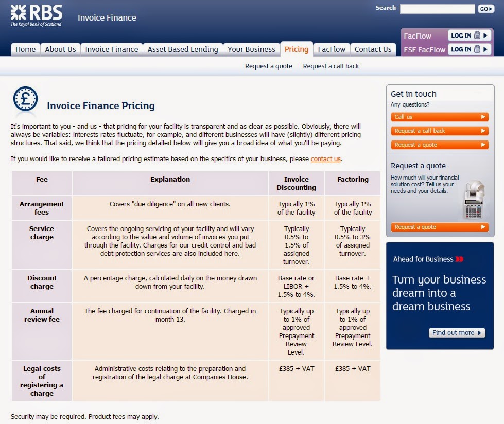Click the Security may be required footnote

click(x=84, y=417)
